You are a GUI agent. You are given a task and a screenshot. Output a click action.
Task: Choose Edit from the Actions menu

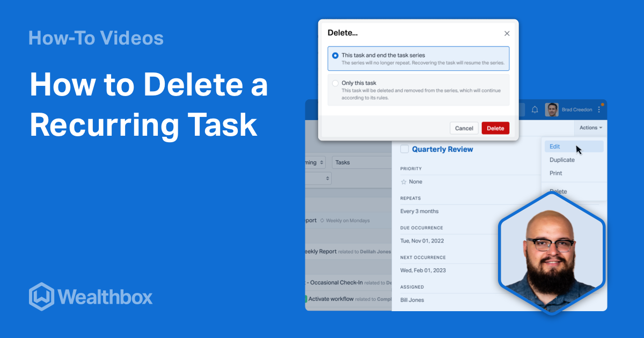click(574, 146)
